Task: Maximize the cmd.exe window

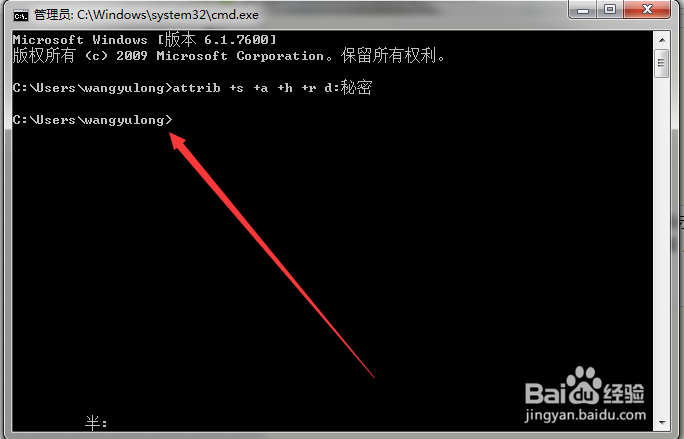Action: [610, 10]
